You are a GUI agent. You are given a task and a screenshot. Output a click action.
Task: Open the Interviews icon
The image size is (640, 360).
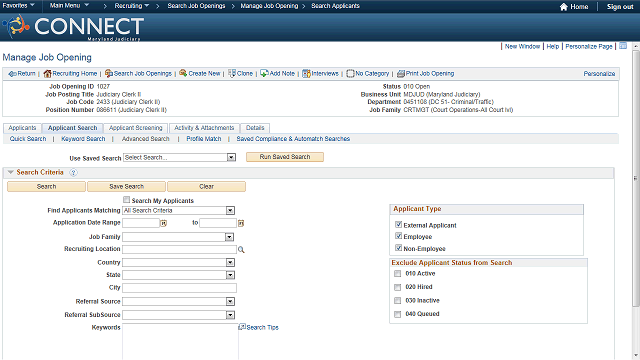tap(306, 73)
